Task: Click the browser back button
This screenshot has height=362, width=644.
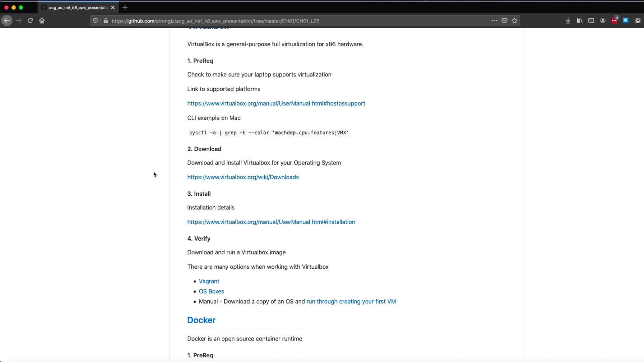Action: coord(7,21)
